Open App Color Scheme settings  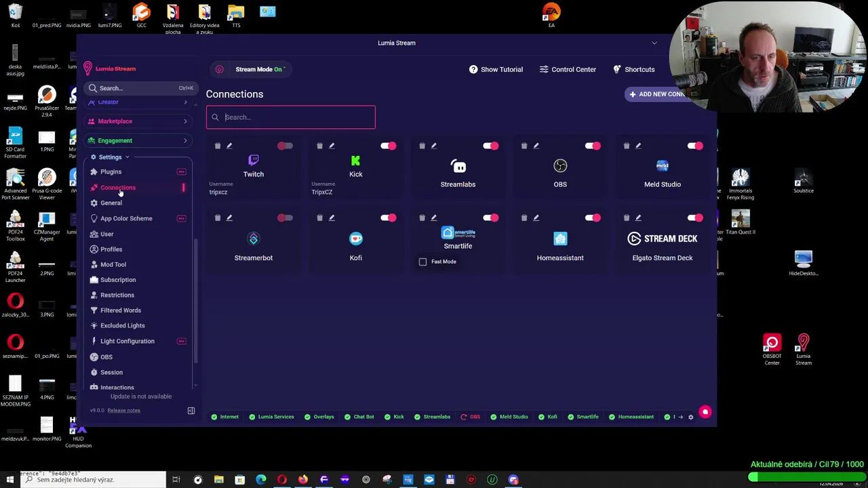[126, 219]
